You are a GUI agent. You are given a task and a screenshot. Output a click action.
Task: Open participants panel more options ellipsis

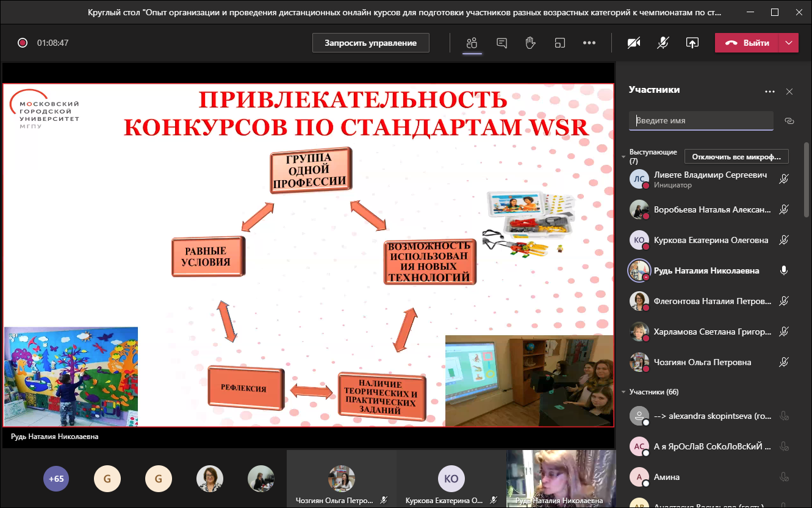tap(770, 92)
